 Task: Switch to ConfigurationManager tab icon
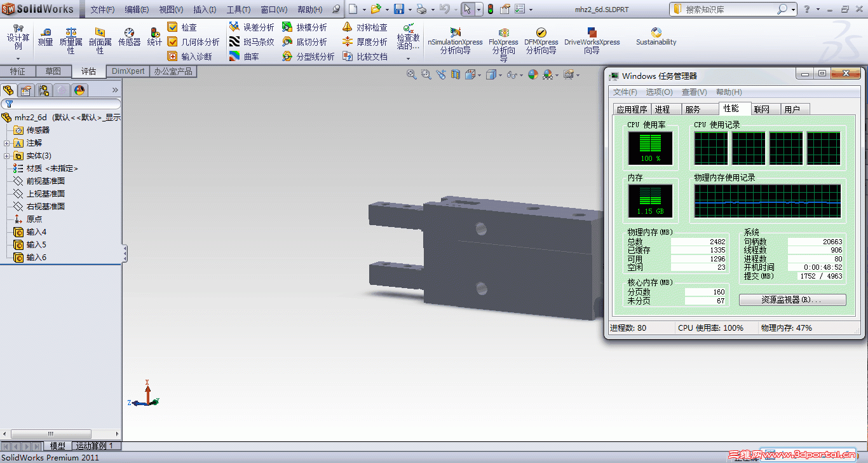(44, 90)
